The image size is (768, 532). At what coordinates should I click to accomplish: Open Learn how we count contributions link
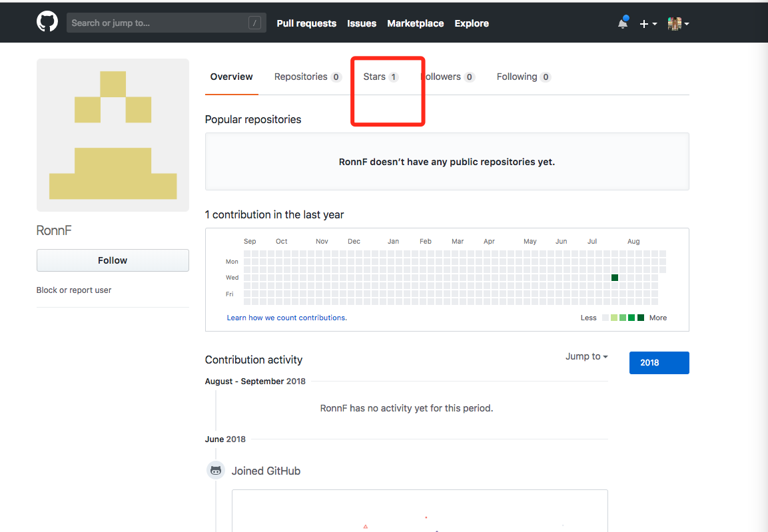coord(286,318)
